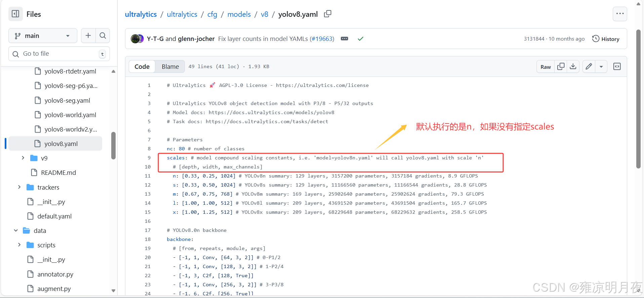Viewport: 644px width, 298px height.
Task: Click the README.md file icon
Action: pyautogui.click(x=34, y=172)
